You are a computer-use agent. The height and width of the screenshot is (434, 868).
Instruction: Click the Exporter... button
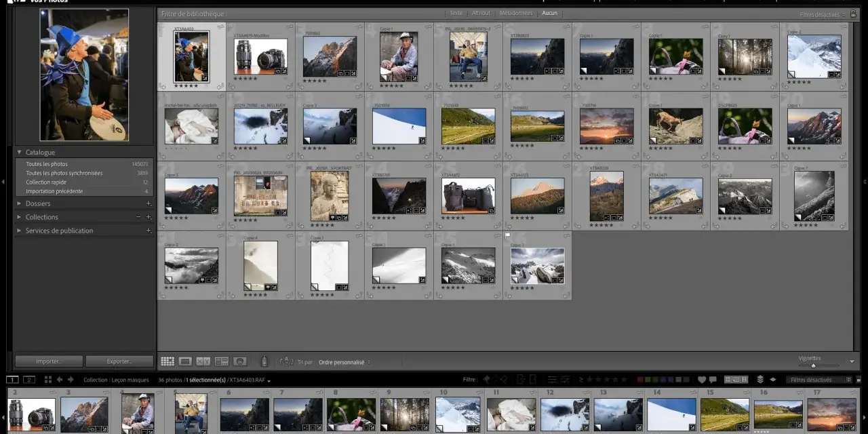tap(119, 361)
